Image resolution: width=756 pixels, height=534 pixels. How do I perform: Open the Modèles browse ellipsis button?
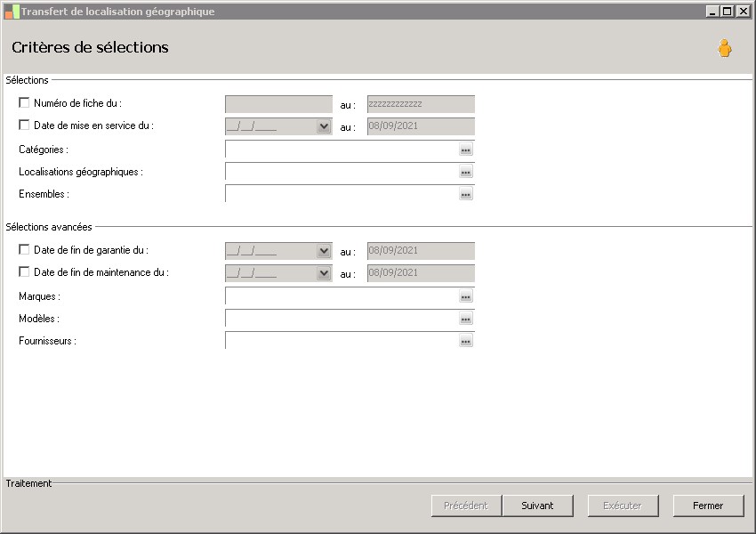[x=465, y=319]
